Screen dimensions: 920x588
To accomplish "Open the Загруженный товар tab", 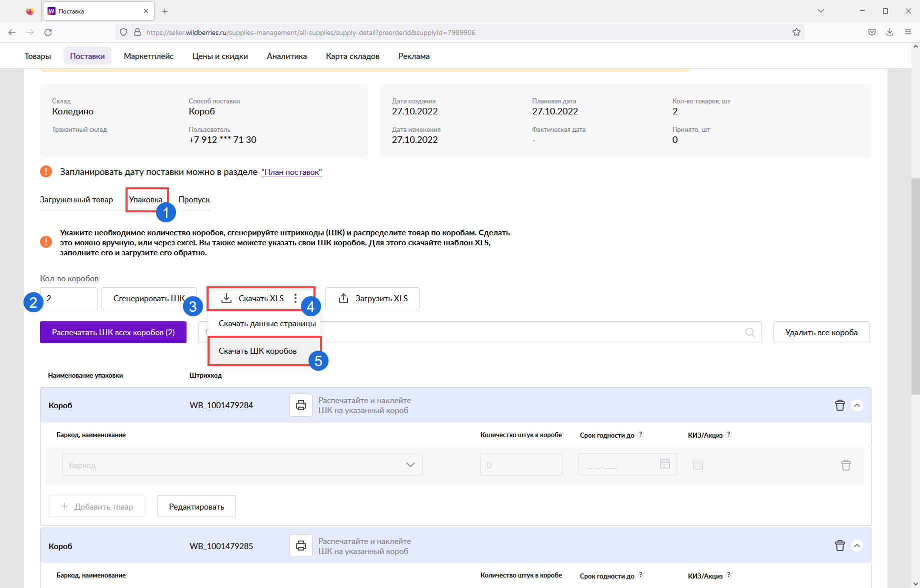I will (76, 199).
